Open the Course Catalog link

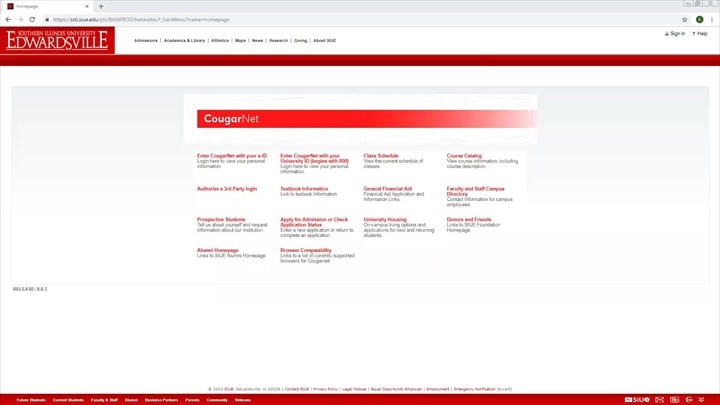464,156
